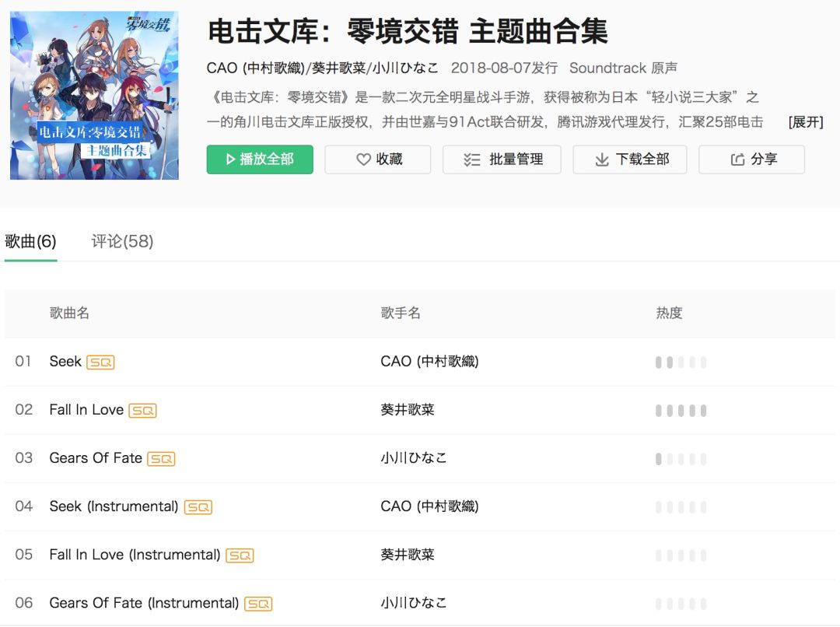
Task: Click the release date 2018-08-07发行
Action: pos(504,68)
